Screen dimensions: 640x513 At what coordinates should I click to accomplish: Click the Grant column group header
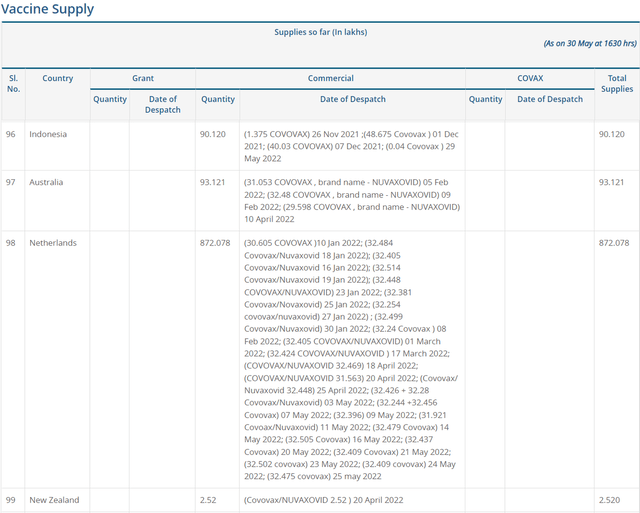pyautogui.click(x=143, y=78)
